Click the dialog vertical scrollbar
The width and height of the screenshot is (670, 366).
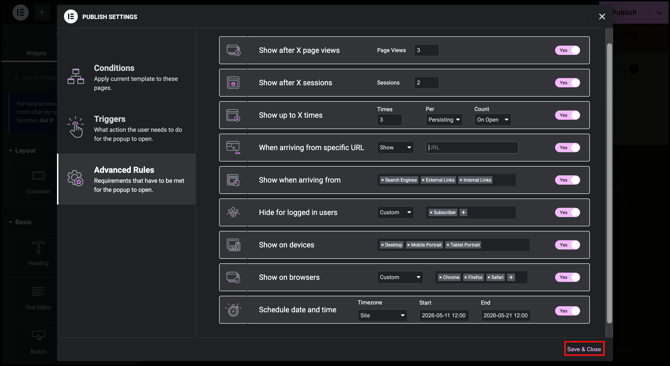(609, 182)
